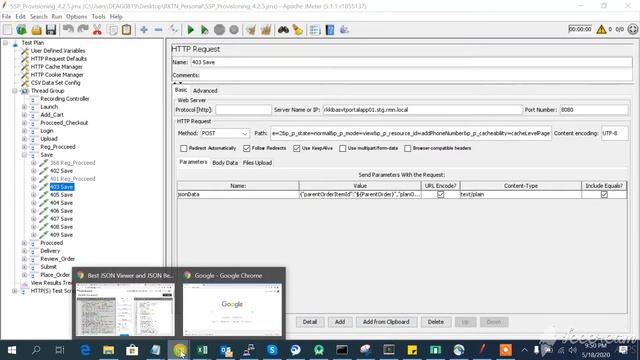Start the test with the green play icon

(x=191, y=29)
